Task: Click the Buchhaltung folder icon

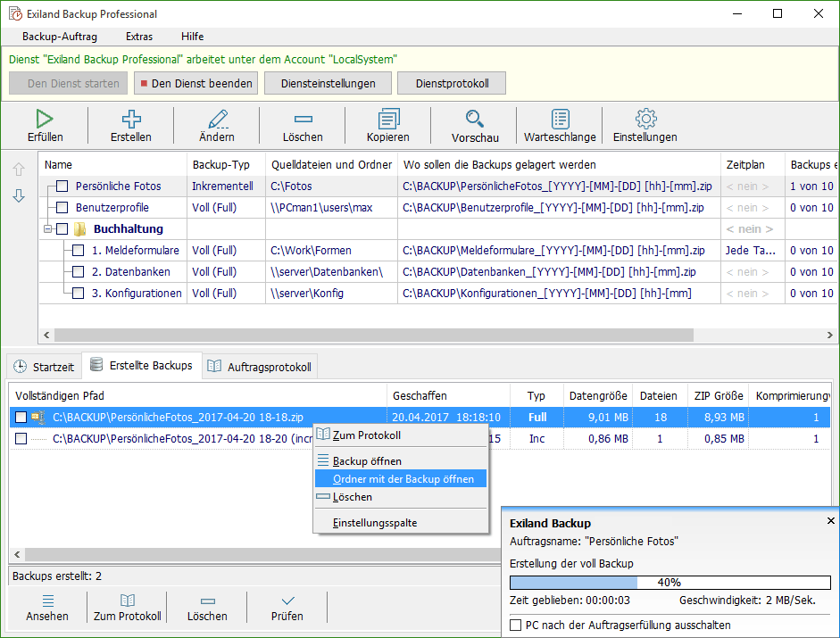Action: 79,229
